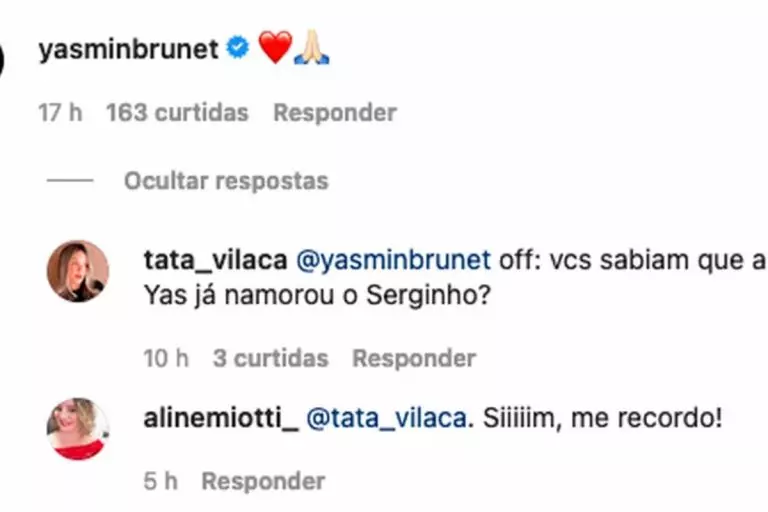Image resolution: width=768 pixels, height=512 pixels.
Task: Click the 10 h comment timestamp
Action: [166, 358]
